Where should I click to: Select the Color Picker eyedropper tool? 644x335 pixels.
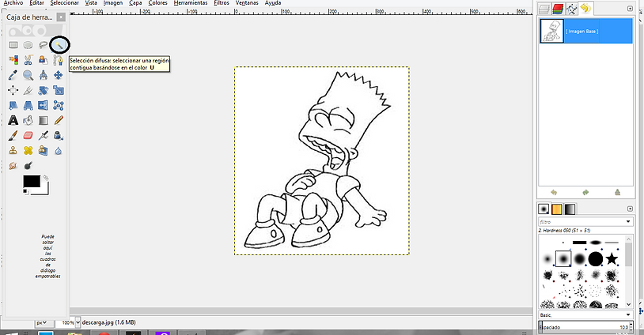13,75
